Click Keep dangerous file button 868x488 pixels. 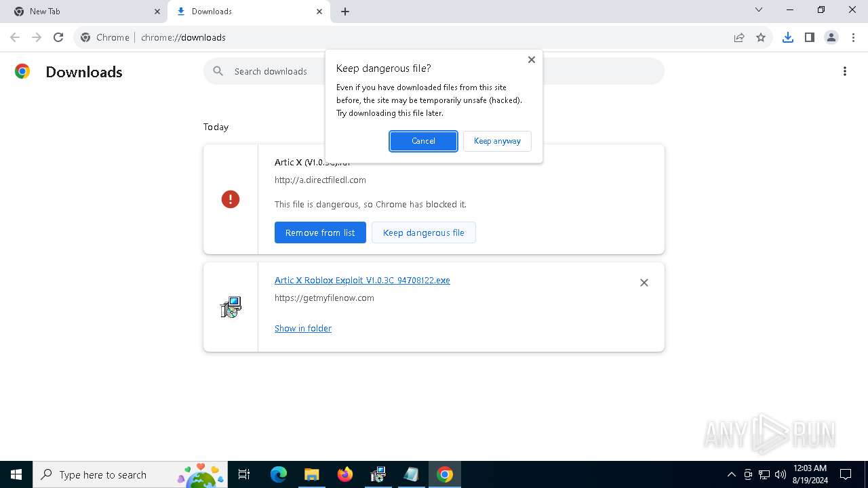tap(424, 232)
